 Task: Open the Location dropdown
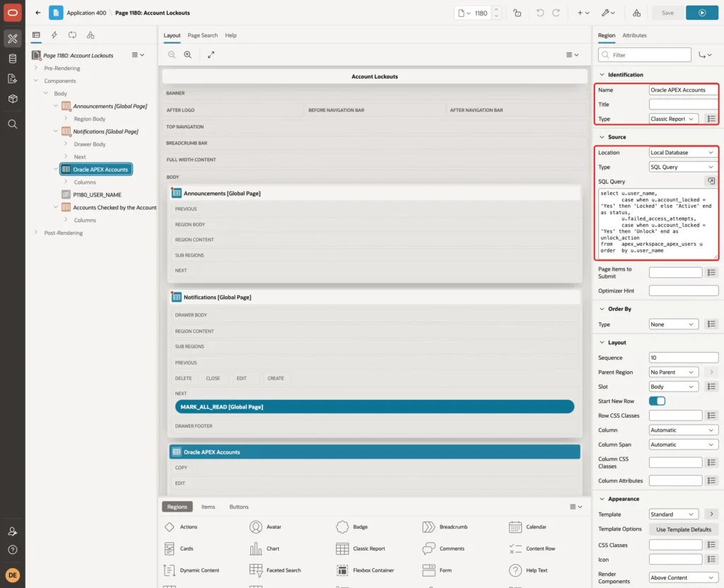pos(683,153)
